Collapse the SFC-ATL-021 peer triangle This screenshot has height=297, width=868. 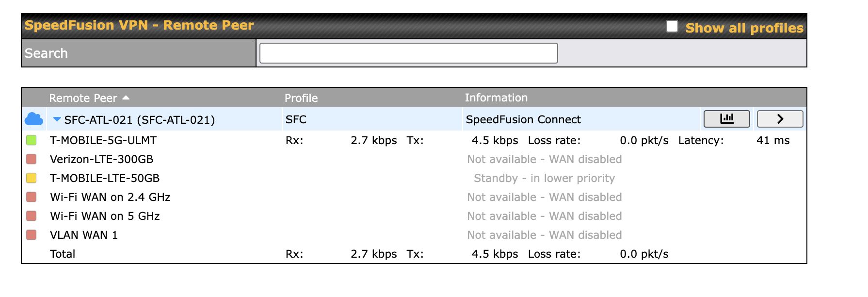pyautogui.click(x=57, y=119)
